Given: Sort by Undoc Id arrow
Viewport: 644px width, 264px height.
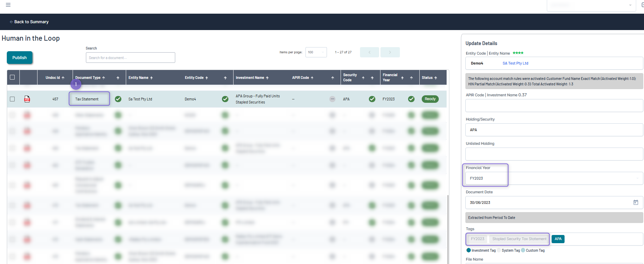Looking at the screenshot, I should pyautogui.click(x=63, y=78).
